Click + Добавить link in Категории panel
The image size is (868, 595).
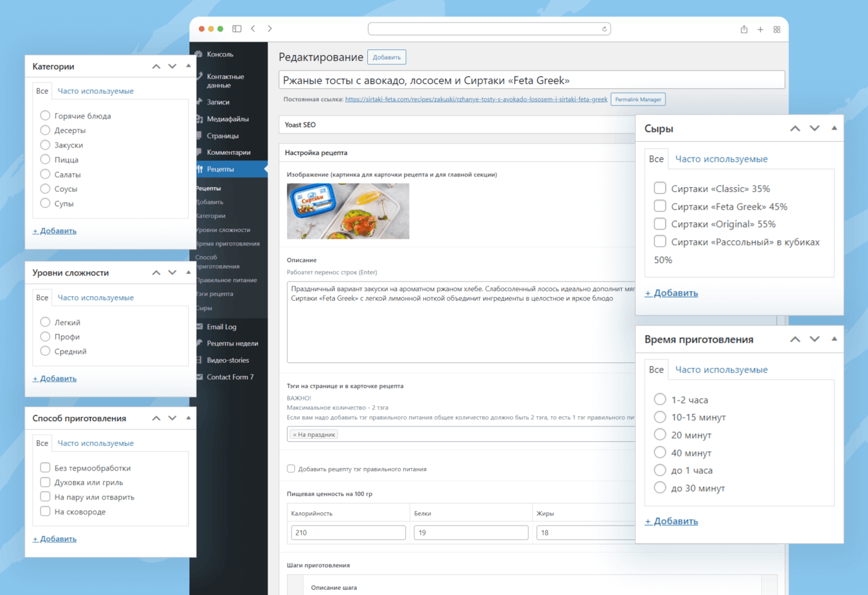click(x=54, y=231)
